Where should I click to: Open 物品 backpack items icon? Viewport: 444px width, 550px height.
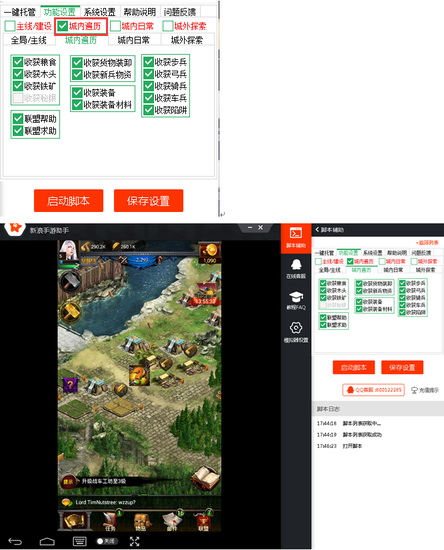click(x=142, y=521)
